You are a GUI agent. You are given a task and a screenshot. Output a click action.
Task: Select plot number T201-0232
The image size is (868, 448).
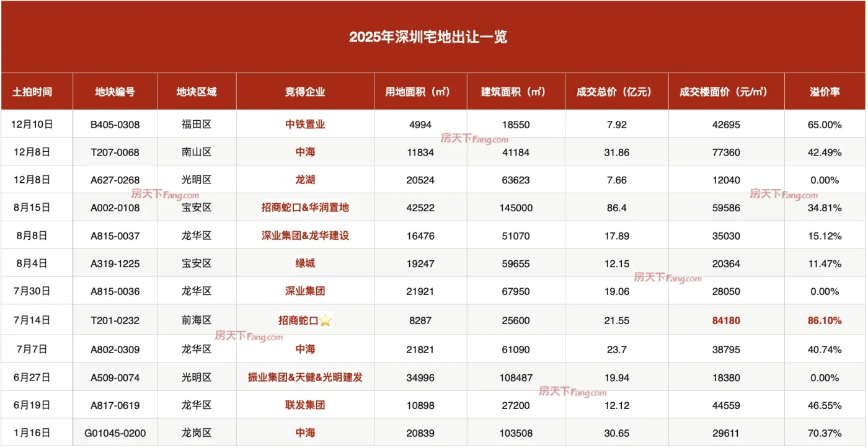[x=115, y=321]
